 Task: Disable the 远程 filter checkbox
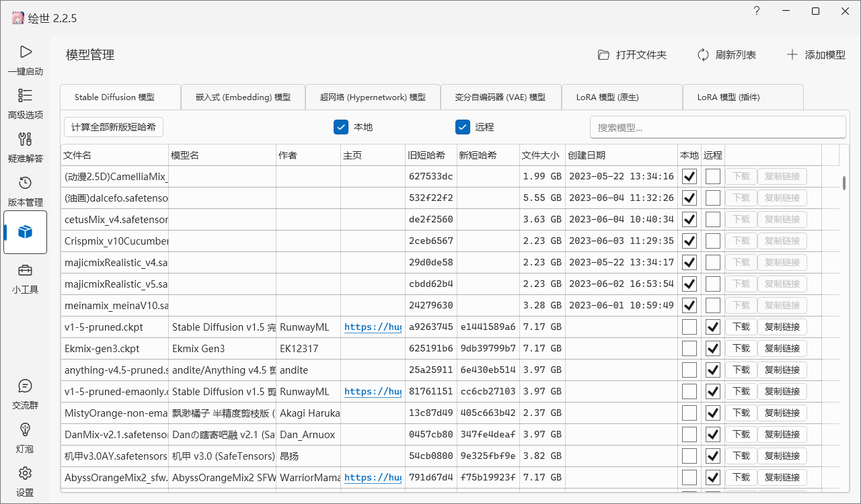coord(463,127)
